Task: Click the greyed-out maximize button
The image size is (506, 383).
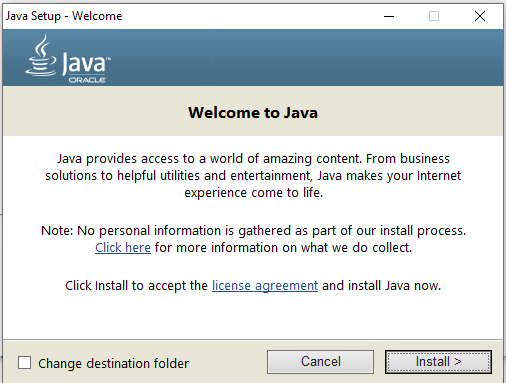Action: pyautogui.click(x=434, y=16)
